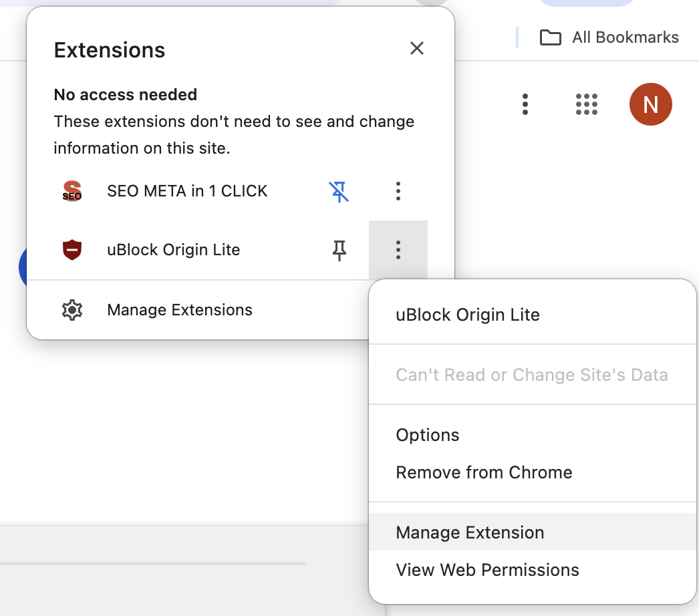This screenshot has height=616, width=699.
Task: Open page three-dot settings menu
Action: (525, 104)
